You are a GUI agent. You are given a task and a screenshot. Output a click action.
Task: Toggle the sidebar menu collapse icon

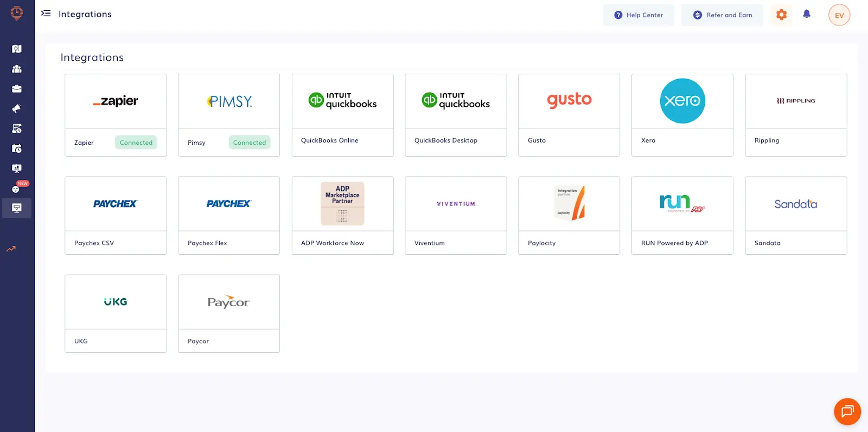coord(46,14)
